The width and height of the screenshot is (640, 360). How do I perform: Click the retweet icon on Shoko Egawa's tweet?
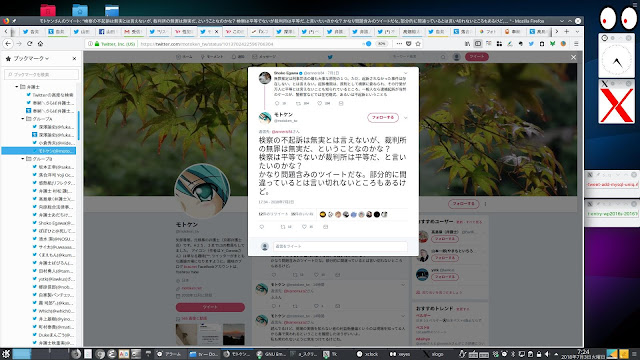[298, 103]
